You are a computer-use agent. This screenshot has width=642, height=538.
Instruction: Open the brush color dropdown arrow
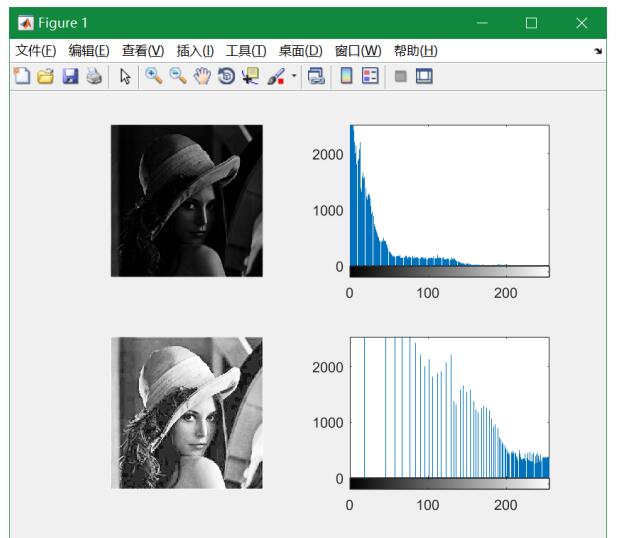click(x=294, y=76)
